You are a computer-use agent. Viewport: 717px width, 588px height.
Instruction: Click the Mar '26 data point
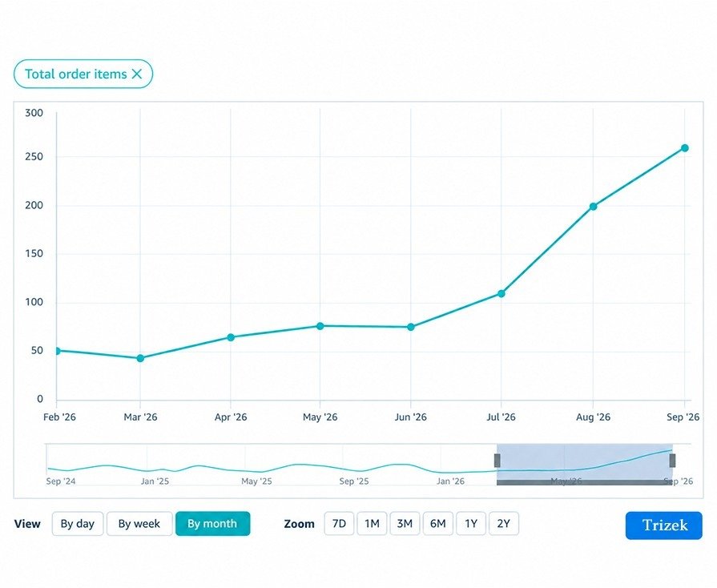[140, 358]
